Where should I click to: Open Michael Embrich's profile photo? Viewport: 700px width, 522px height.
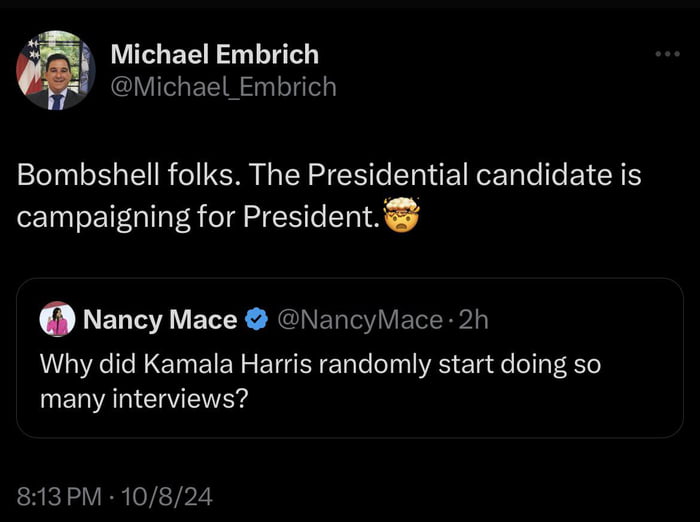coord(55,70)
